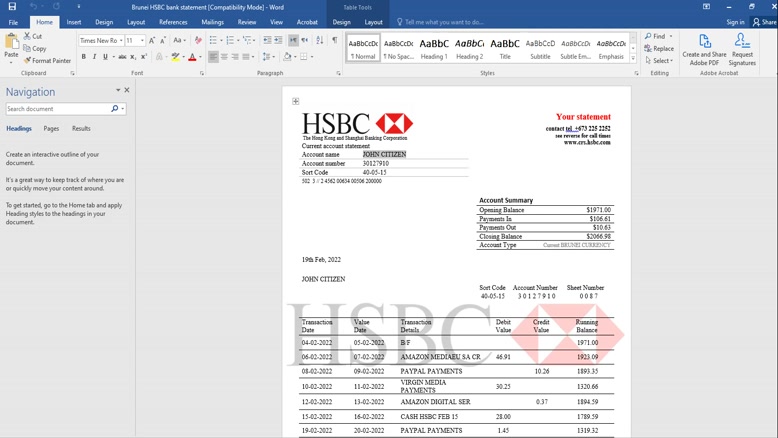Expand the Styles gallery

coord(632,60)
